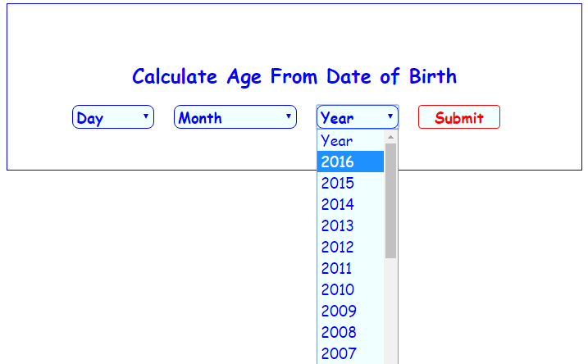Collapse the Year dropdown

click(x=358, y=117)
